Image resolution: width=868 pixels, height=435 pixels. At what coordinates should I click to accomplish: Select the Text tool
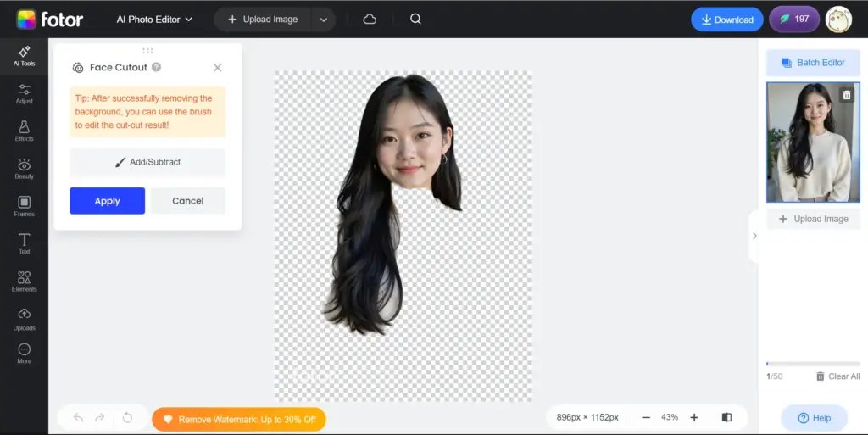[x=24, y=243]
